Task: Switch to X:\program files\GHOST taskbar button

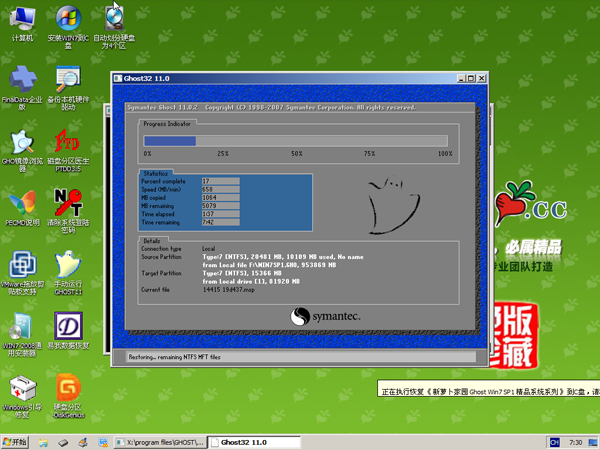Action: (160, 442)
